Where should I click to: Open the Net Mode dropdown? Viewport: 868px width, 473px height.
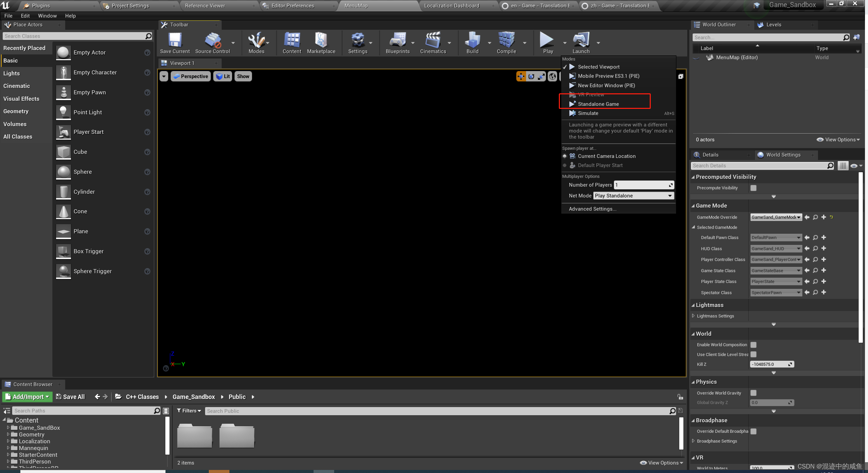(634, 196)
